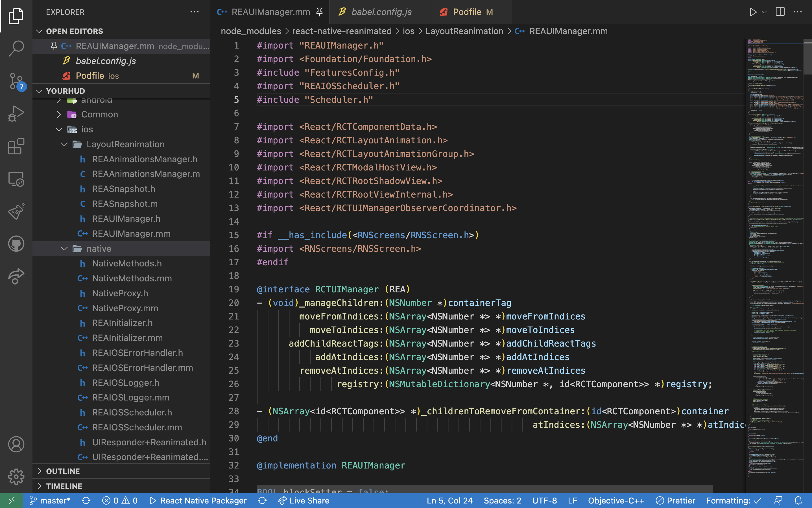
Task: Go to line via Ln 5, Col 24
Action: [x=449, y=501]
